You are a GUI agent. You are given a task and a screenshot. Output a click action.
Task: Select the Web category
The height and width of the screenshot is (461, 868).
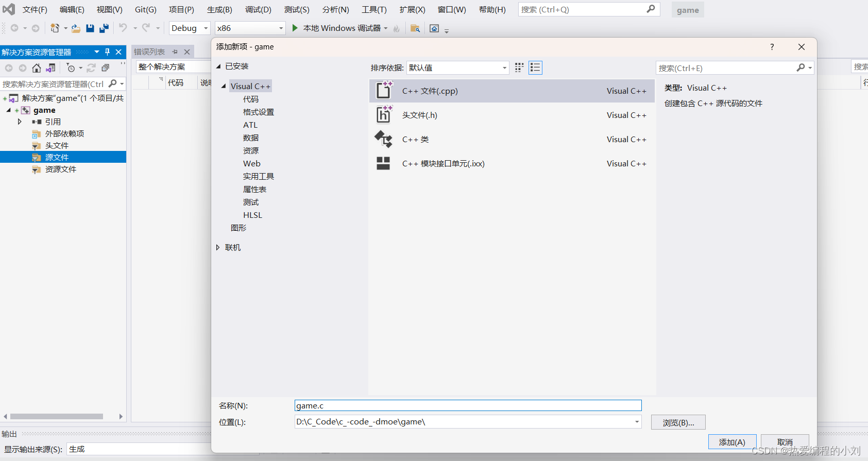tap(252, 163)
